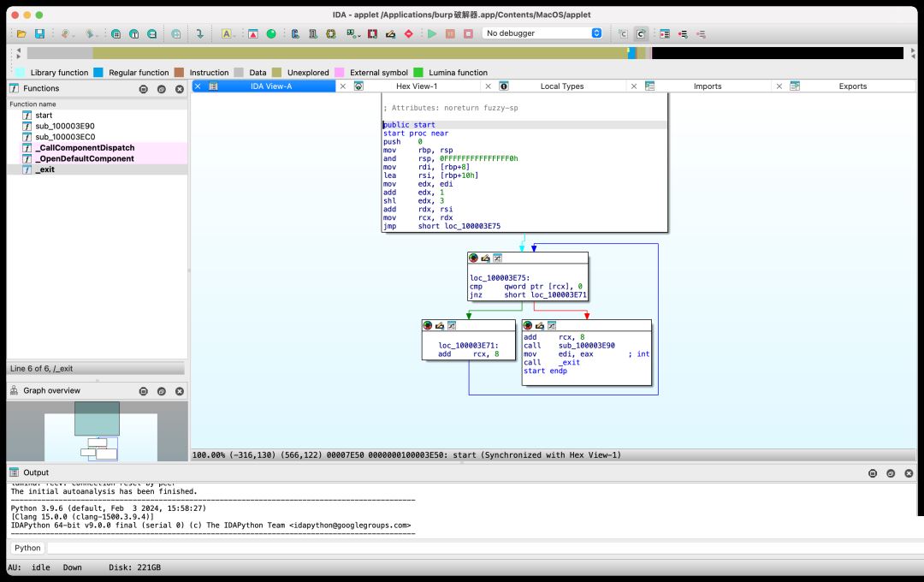Float the Graph overview panel
Screen dimensions: 924x582
[x=162, y=391]
